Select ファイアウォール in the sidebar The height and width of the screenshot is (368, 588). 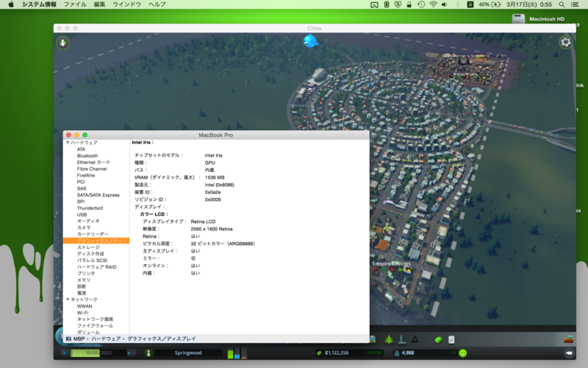click(95, 325)
